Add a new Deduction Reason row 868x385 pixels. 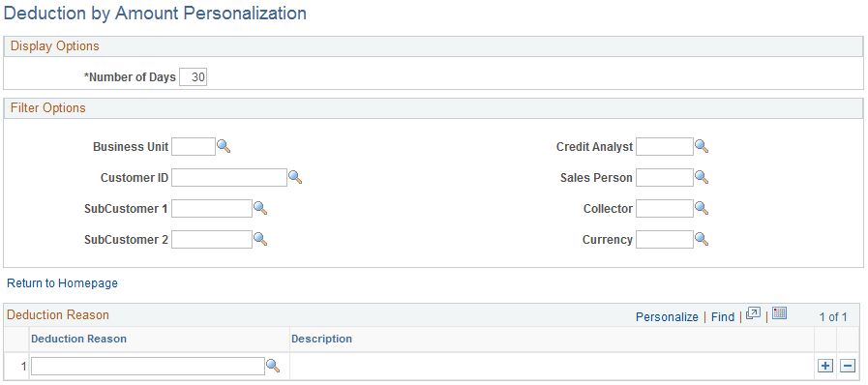pos(825,366)
